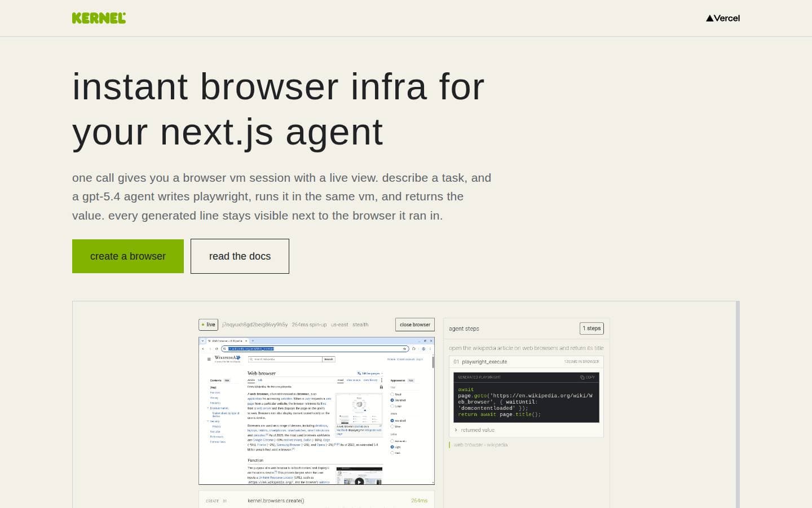Click the 'kernel.browsers.create()' code line
This screenshot has height=508, width=812.
click(x=276, y=501)
